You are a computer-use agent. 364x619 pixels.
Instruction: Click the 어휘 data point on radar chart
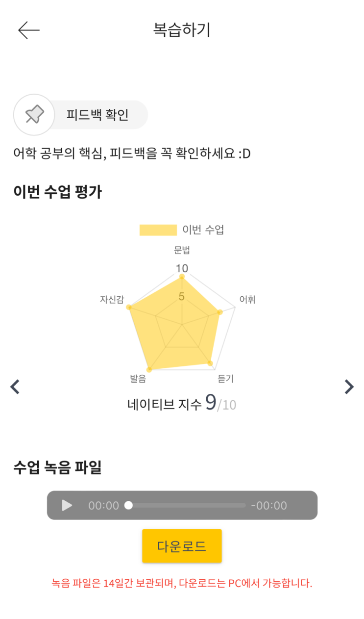click(220, 312)
